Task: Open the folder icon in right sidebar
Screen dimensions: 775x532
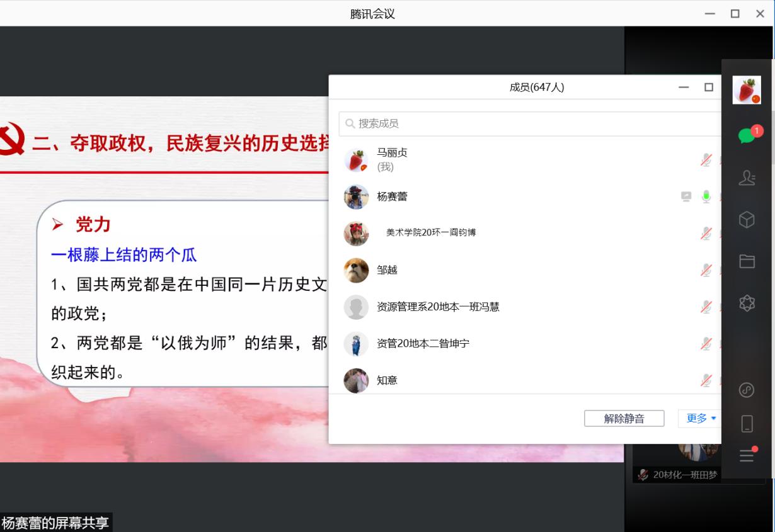Action: 747,261
